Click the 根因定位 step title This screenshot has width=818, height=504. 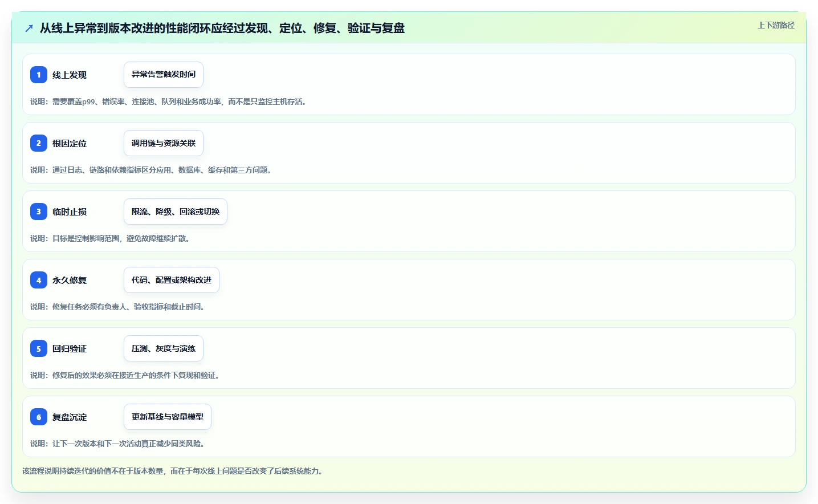point(70,143)
